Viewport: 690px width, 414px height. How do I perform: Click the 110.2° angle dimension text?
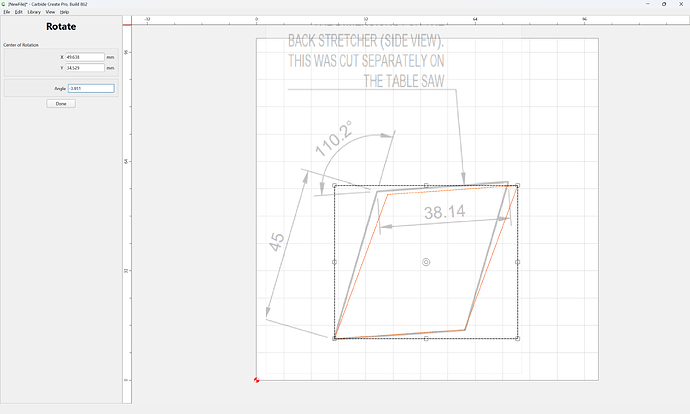pyautogui.click(x=334, y=139)
